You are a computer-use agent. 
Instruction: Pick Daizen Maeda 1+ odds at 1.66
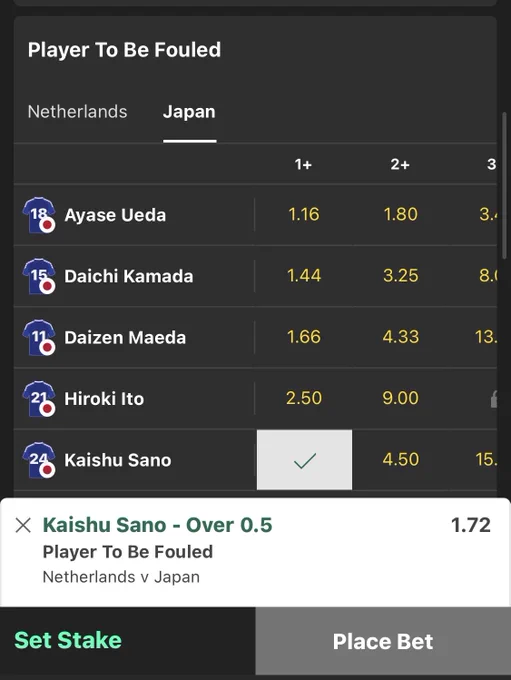click(x=304, y=337)
